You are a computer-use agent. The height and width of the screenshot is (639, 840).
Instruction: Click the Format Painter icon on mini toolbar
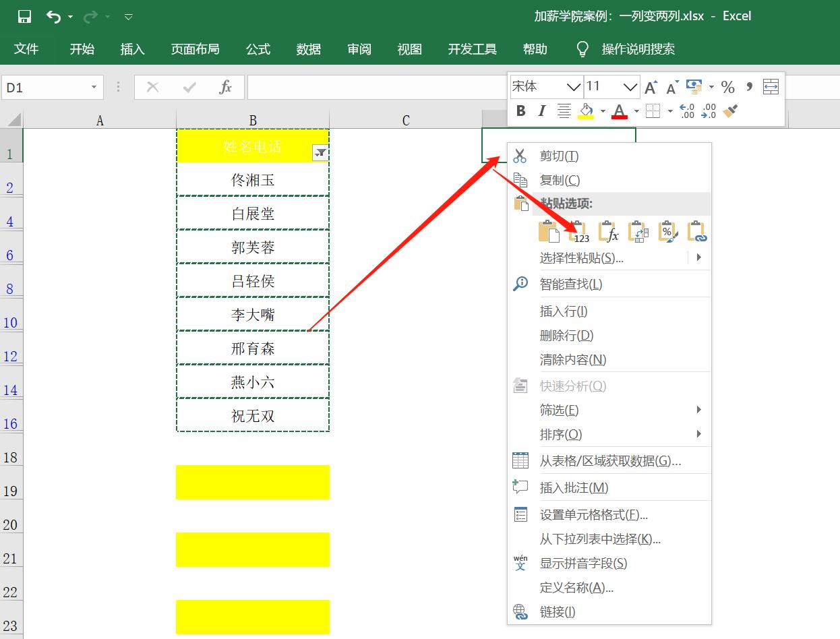click(731, 111)
